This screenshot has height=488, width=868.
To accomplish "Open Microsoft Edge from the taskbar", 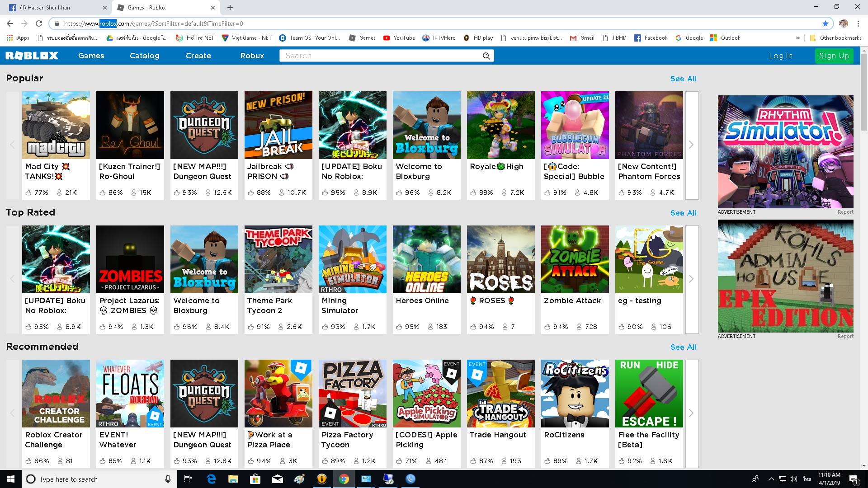I will (211, 479).
